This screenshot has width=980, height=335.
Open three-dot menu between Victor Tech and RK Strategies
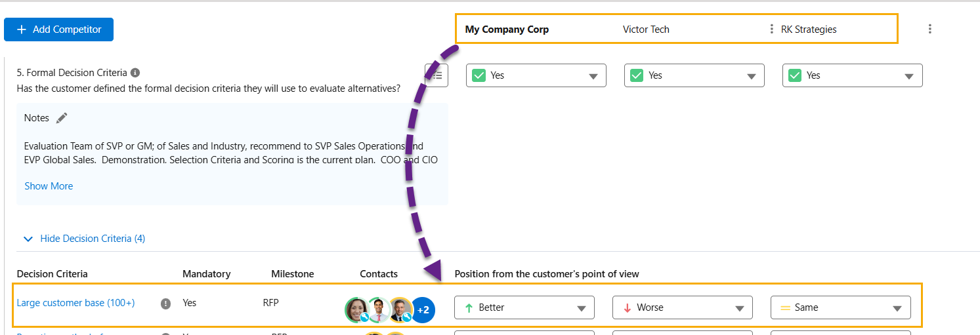pyautogui.click(x=771, y=30)
